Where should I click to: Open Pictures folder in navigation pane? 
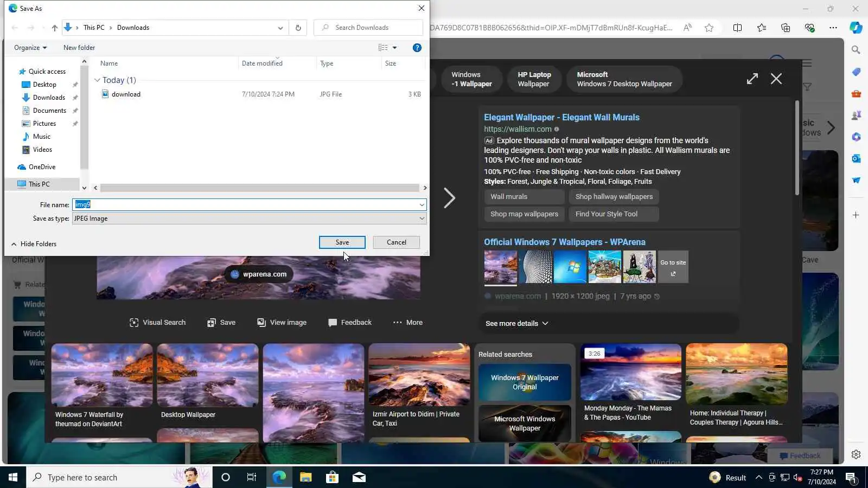[44, 124]
